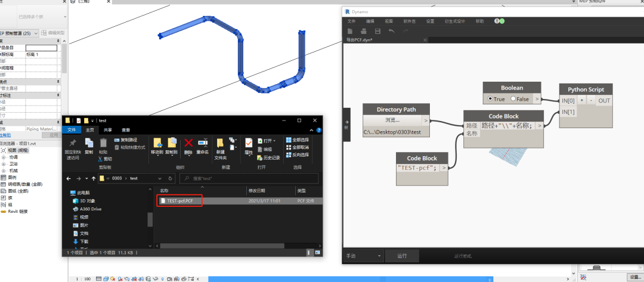Open Dynamo 衍生式设计 menu

454,21
